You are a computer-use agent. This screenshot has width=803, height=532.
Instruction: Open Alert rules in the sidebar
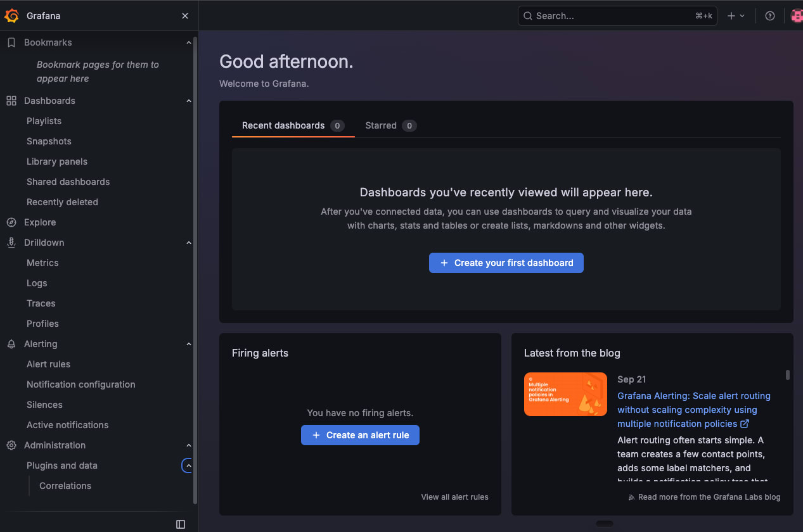click(x=48, y=364)
